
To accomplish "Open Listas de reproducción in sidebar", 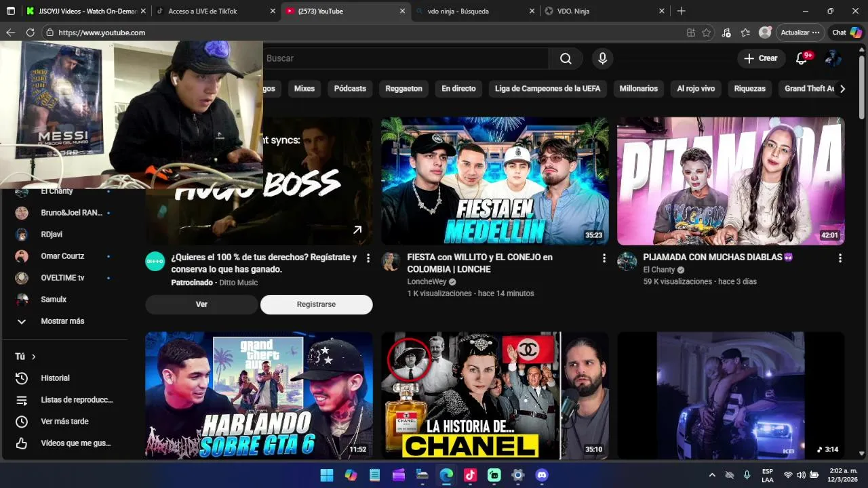I will (x=64, y=400).
